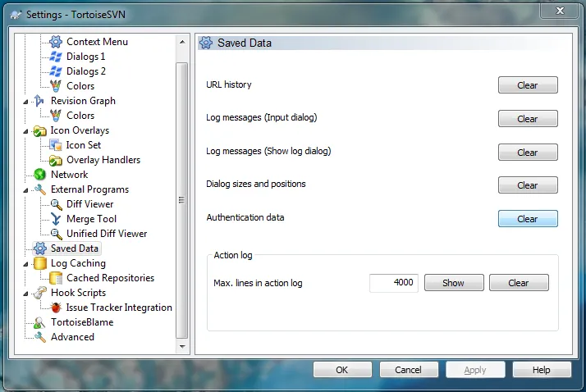Collapse the Icon Overlays tree node
Screen dimensions: 586x392
(25, 131)
